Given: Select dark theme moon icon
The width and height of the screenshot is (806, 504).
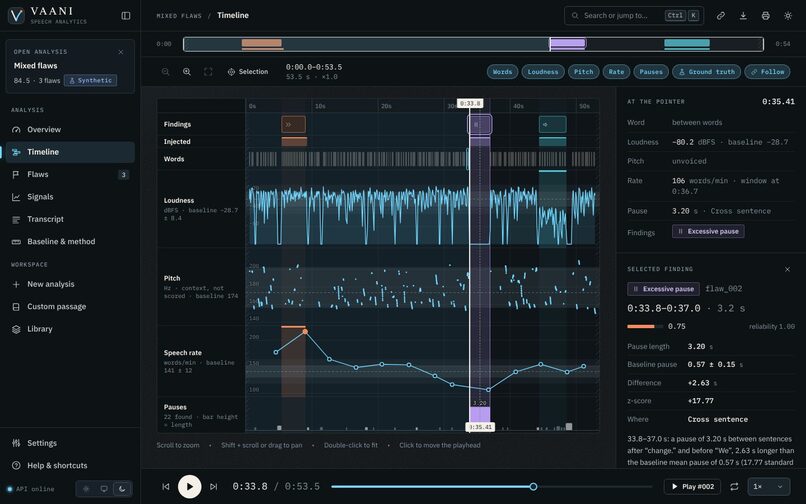Looking at the screenshot, I should point(122,489).
